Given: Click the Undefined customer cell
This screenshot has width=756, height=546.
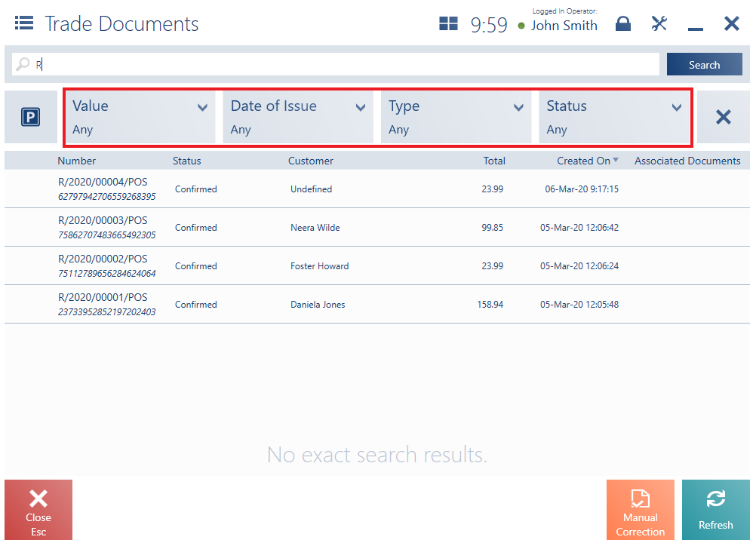Looking at the screenshot, I should pos(311,189).
